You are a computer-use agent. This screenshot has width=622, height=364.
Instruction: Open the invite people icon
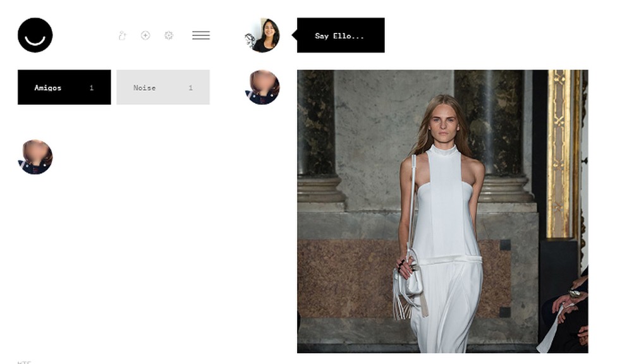click(122, 35)
